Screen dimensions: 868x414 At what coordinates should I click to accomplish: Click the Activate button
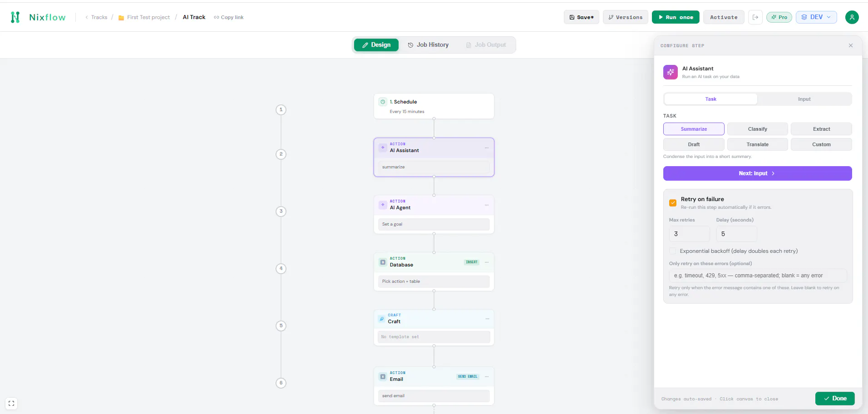coord(724,17)
